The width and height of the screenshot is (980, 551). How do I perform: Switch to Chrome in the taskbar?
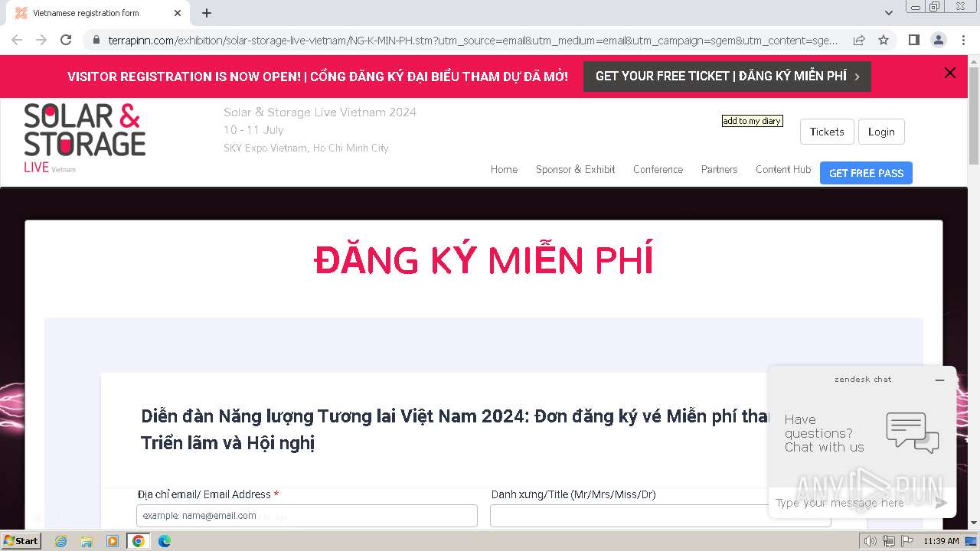[x=138, y=541]
